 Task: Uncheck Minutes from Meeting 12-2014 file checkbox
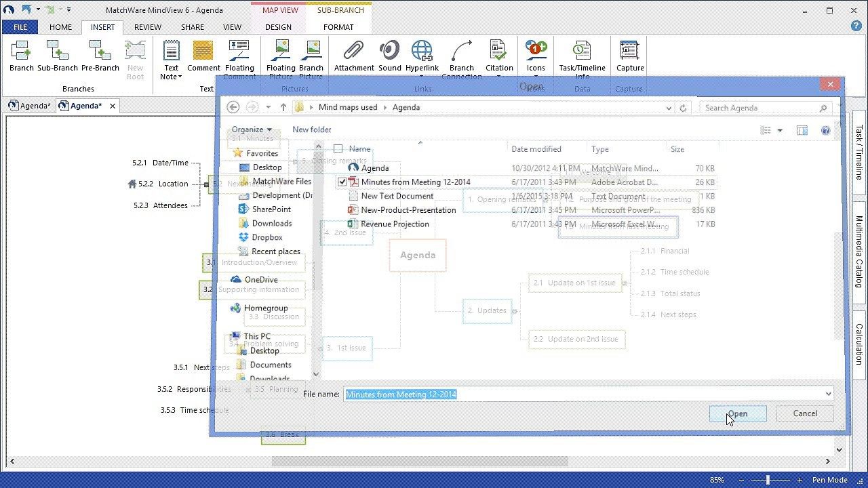click(x=342, y=182)
